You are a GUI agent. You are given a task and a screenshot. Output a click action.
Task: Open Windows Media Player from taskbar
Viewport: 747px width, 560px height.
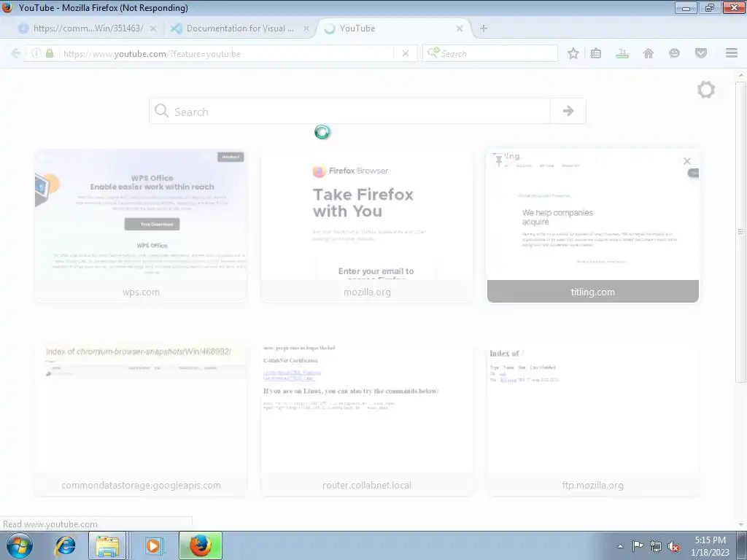pyautogui.click(x=153, y=545)
